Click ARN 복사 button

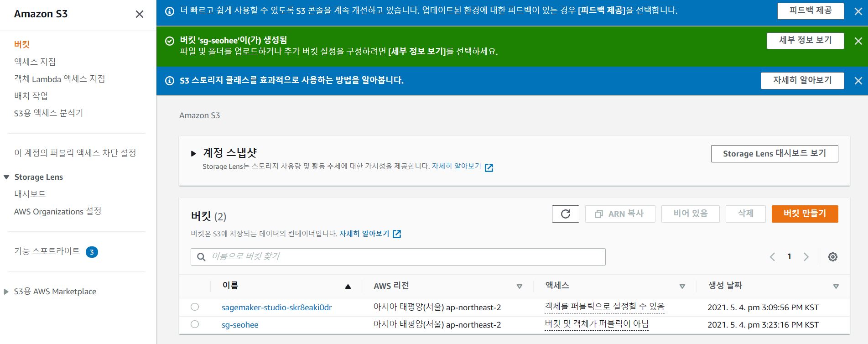coord(620,214)
